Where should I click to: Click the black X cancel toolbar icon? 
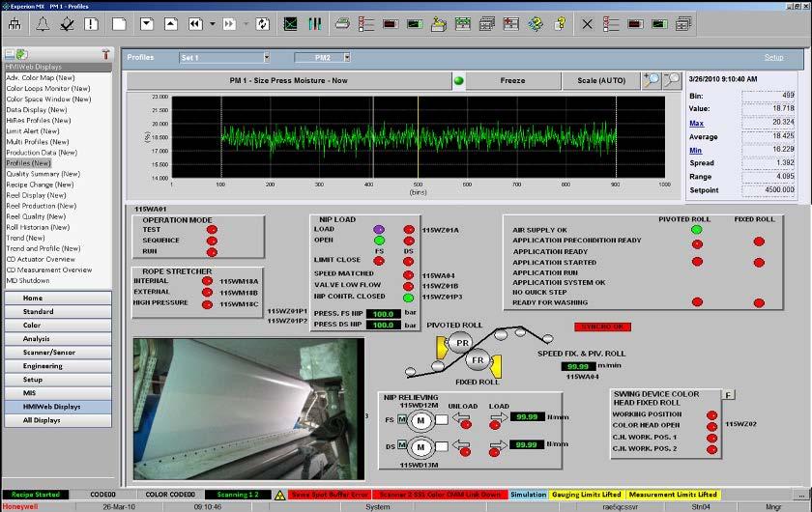tap(587, 24)
